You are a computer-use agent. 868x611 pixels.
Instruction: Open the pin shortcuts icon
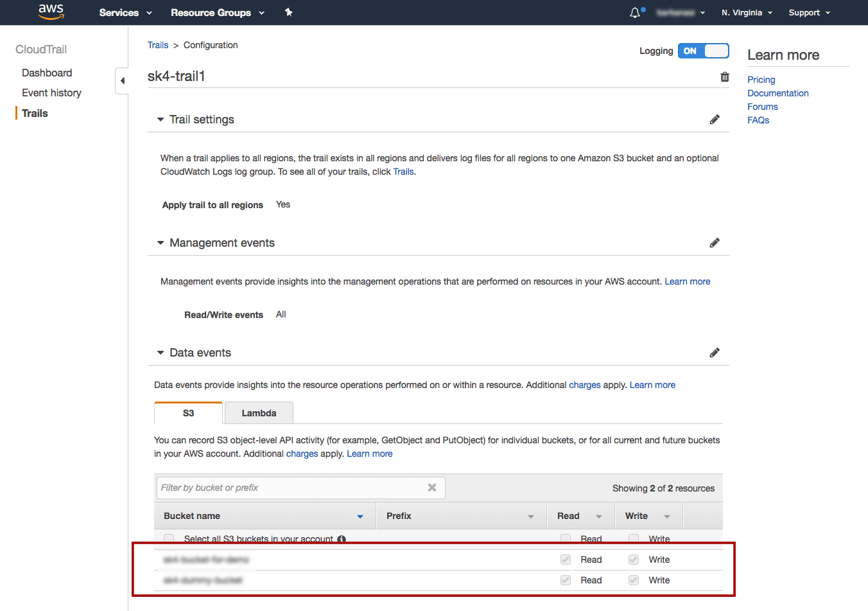coord(289,12)
